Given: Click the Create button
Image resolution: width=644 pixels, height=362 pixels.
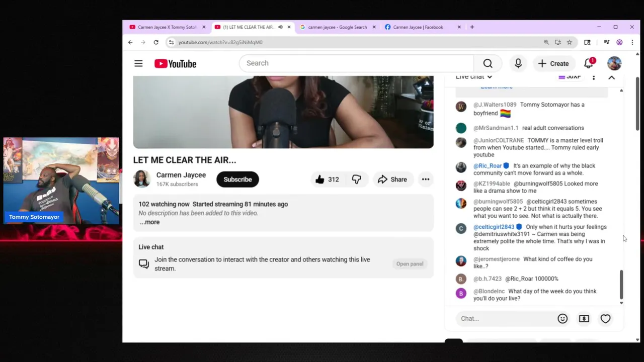Looking at the screenshot, I should click(553, 63).
